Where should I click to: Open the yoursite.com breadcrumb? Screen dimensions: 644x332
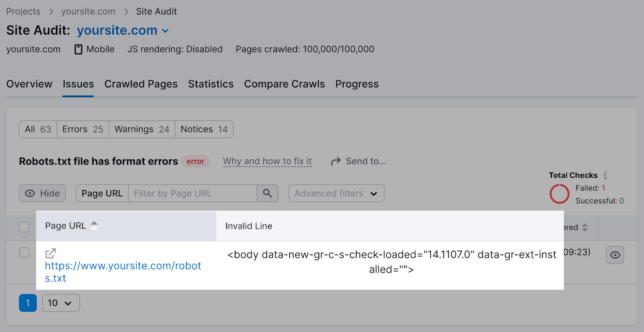click(88, 11)
